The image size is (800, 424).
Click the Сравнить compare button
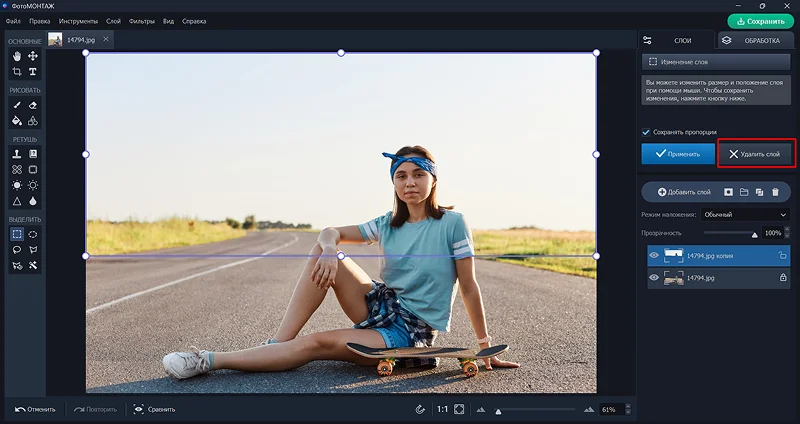point(155,409)
